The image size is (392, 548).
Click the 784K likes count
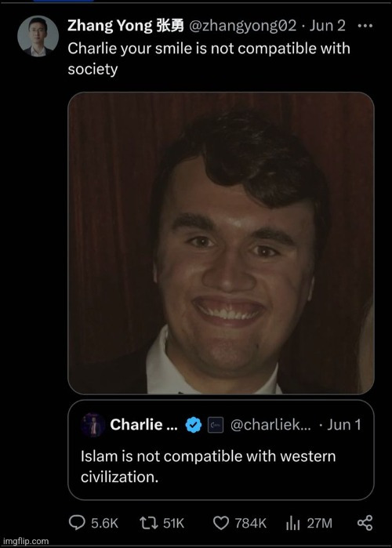click(x=251, y=523)
